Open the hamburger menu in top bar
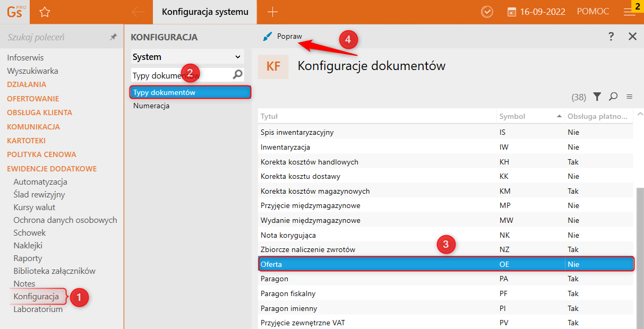The width and height of the screenshot is (644, 329). 630,12
